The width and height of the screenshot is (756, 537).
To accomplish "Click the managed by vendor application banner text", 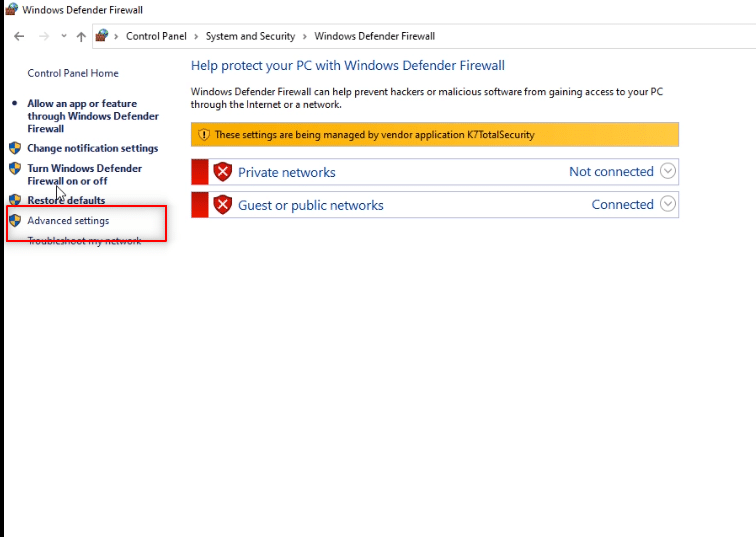I will pos(375,134).
